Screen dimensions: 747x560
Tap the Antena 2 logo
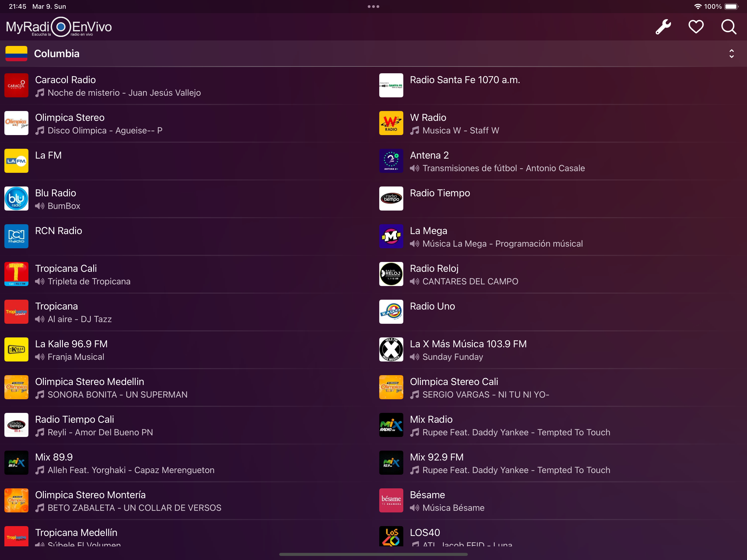tap(391, 161)
